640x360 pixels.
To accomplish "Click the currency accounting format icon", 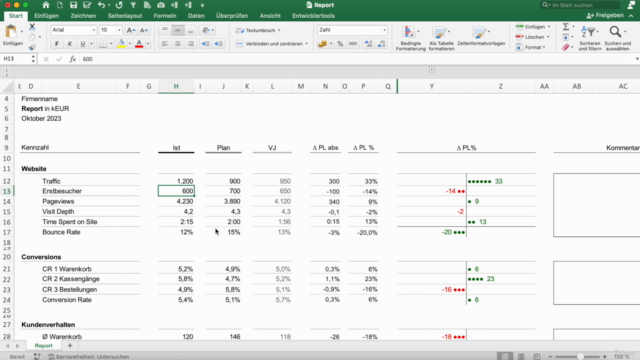I will tap(322, 44).
